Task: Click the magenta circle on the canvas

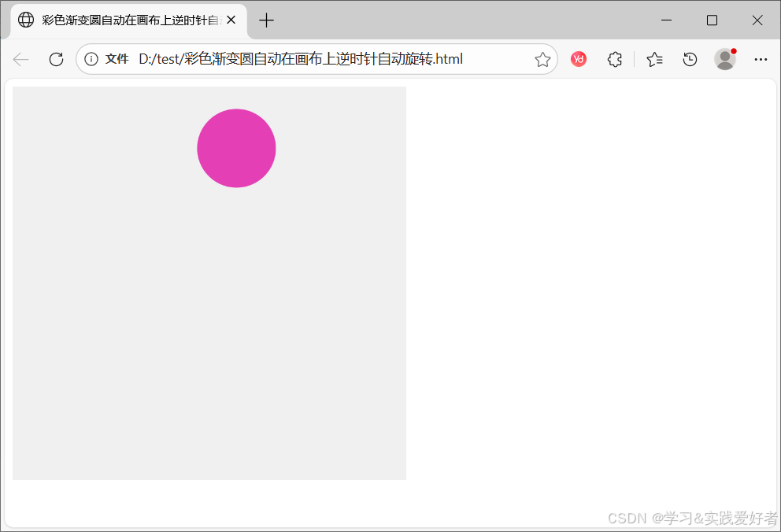Action: point(236,148)
